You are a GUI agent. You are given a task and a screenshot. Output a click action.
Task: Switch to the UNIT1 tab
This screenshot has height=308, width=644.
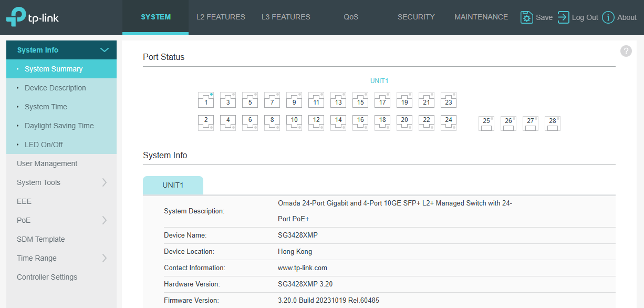coord(173,185)
